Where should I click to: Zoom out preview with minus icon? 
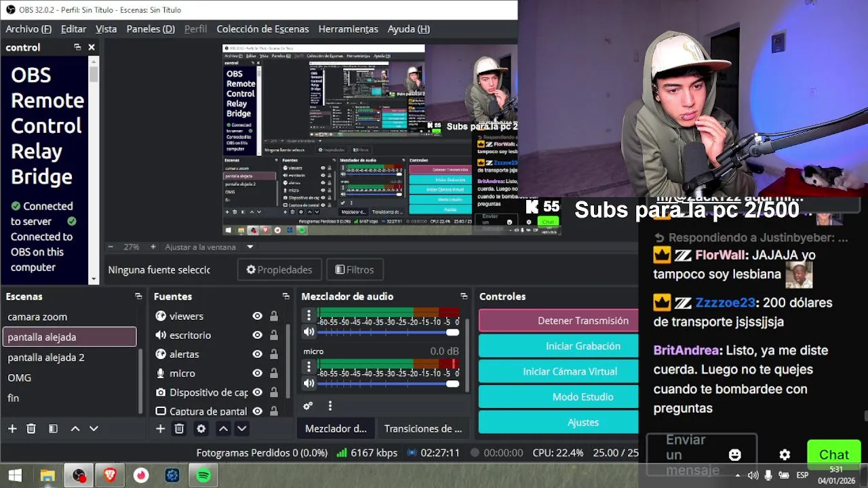coord(111,247)
